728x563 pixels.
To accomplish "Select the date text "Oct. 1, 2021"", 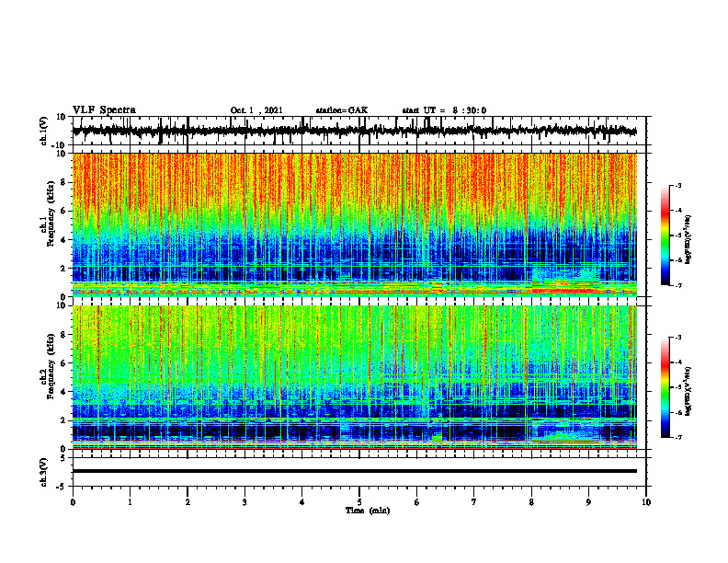I will [x=256, y=110].
